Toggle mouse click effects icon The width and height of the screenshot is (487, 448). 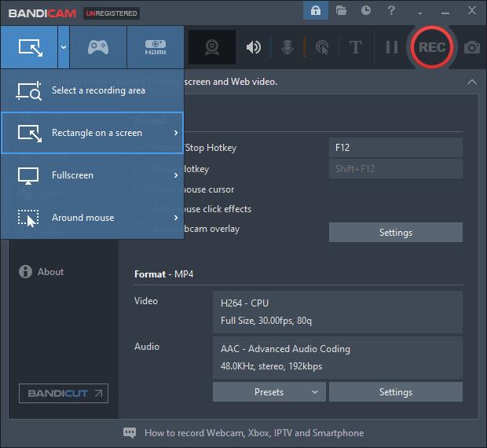322,47
